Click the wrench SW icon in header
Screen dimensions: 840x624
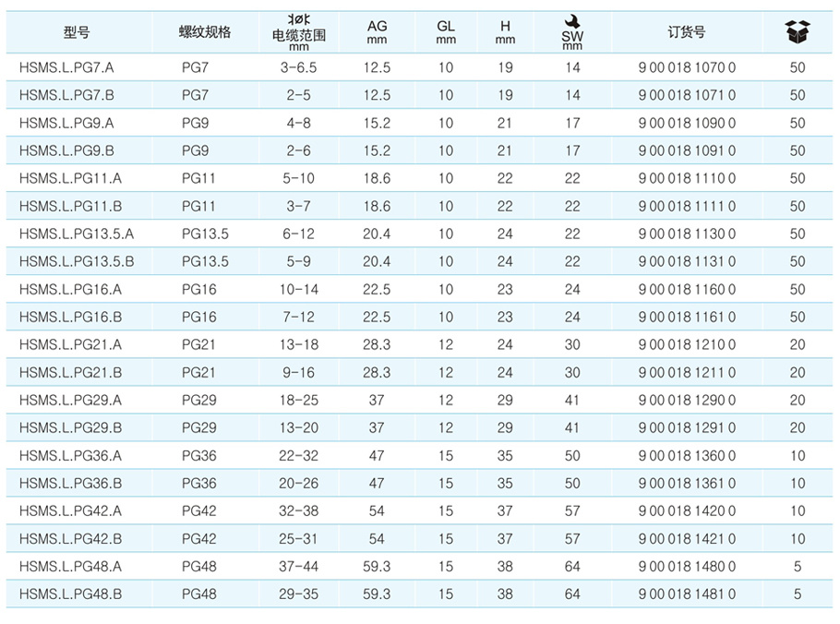[x=572, y=22]
